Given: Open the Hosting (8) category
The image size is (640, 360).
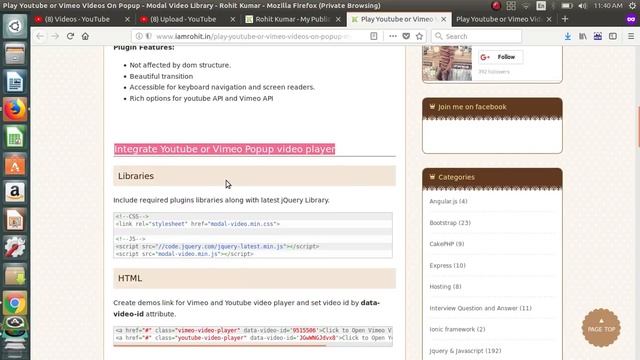Looking at the screenshot, I should click(445, 287).
